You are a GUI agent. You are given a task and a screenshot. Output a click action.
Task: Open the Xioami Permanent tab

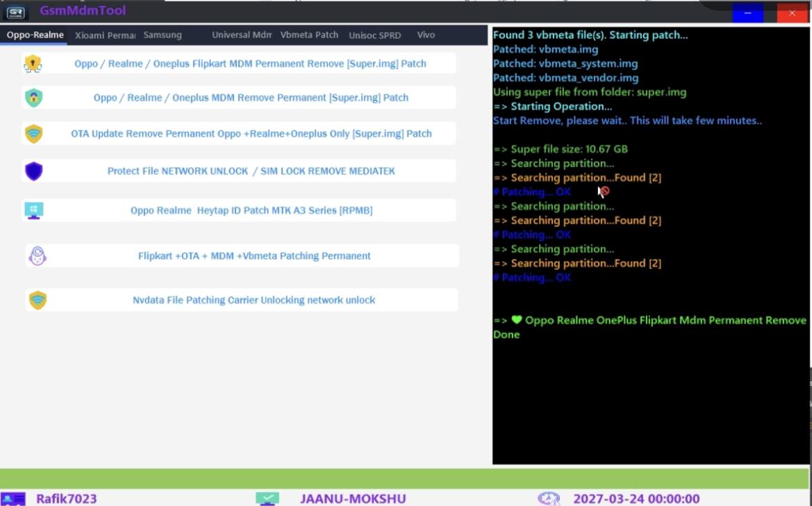coord(105,35)
